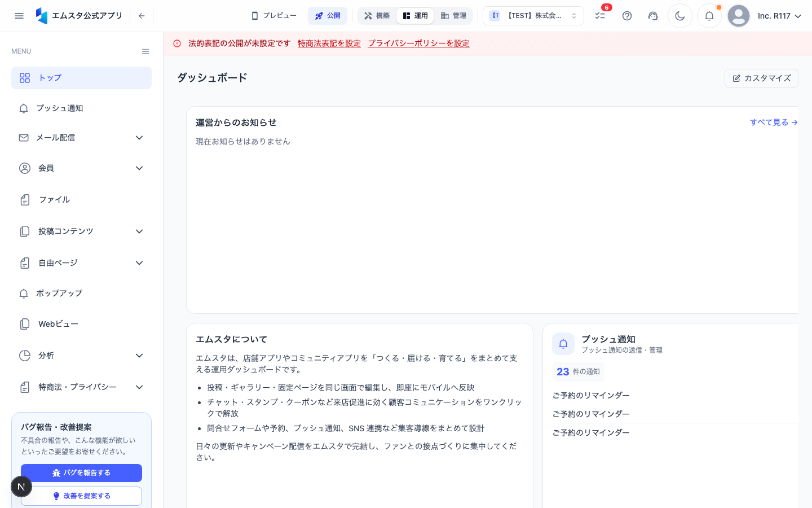This screenshot has width=812, height=508.
Task: Expand the 分析 submenu
Action: tap(81, 356)
